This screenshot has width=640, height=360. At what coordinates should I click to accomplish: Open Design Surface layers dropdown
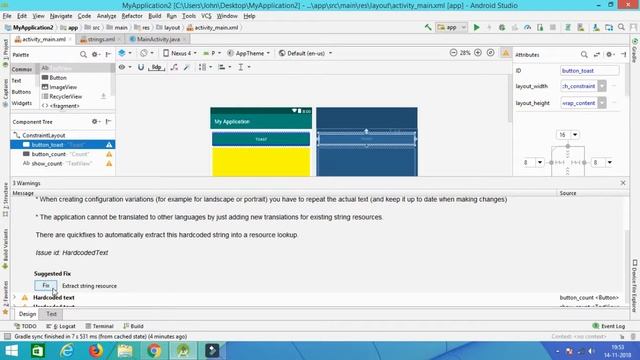(124, 53)
